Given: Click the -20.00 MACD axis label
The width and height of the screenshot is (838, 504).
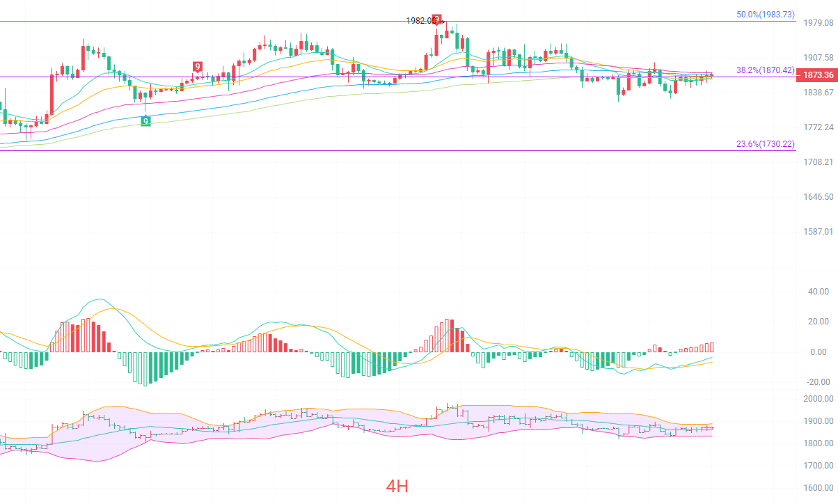Looking at the screenshot, I should 816,381.
